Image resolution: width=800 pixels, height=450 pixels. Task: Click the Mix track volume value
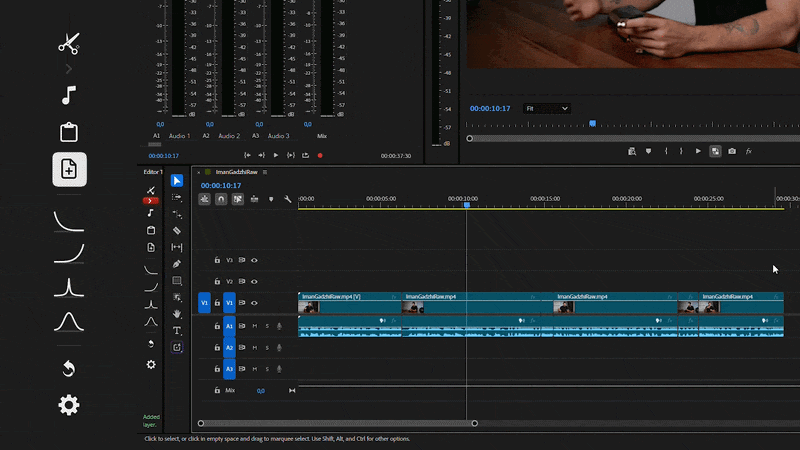pyautogui.click(x=261, y=391)
